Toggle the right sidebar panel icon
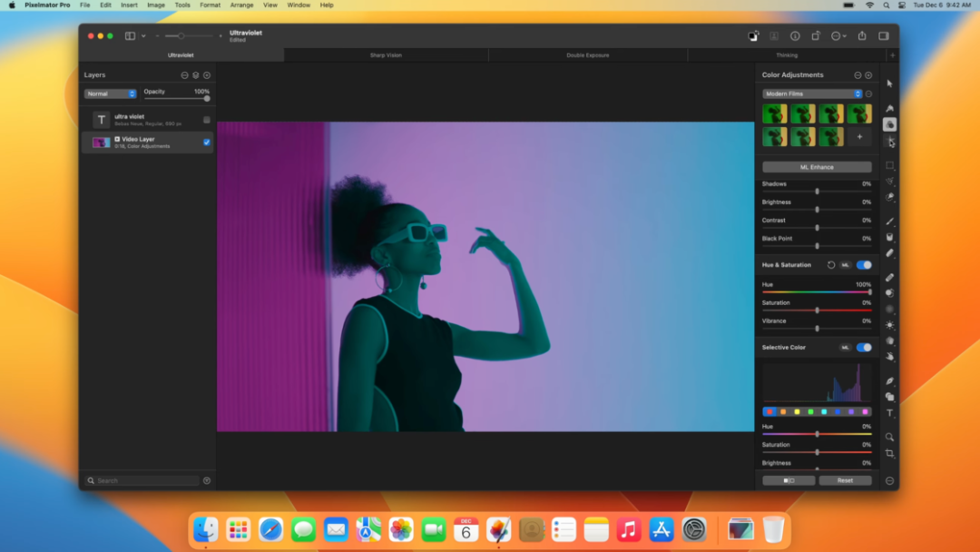The image size is (980, 552). (884, 36)
